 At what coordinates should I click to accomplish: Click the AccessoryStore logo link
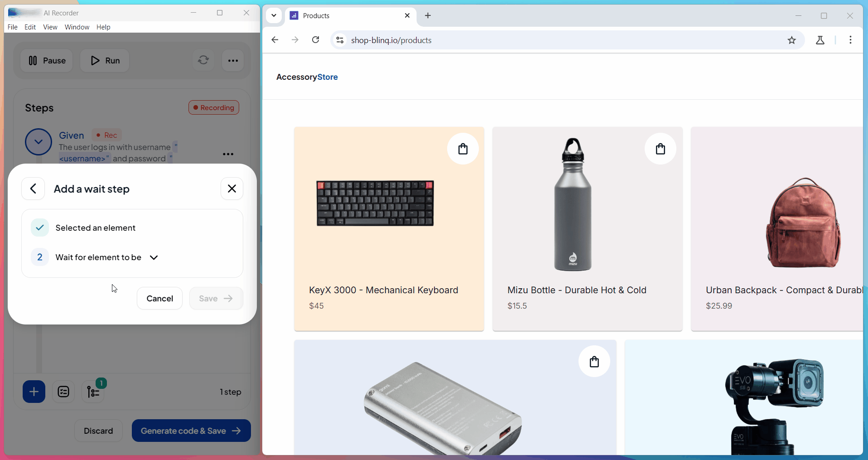[307, 77]
